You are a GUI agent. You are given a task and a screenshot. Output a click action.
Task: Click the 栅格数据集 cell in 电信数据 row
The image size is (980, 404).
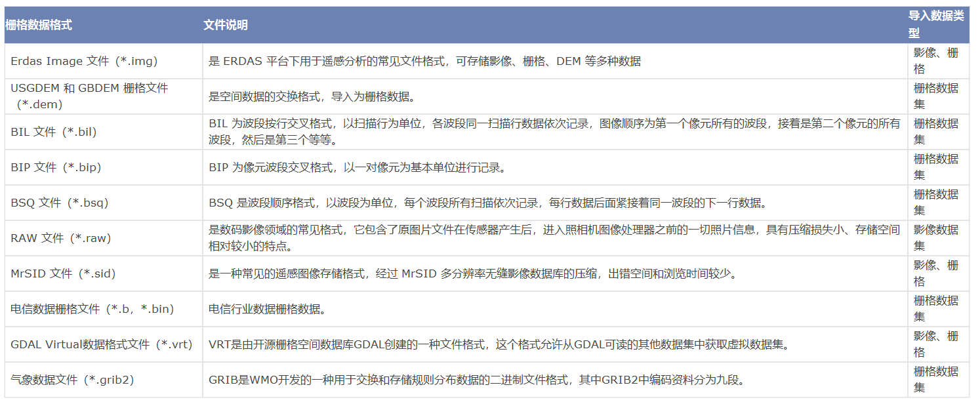[x=939, y=309]
